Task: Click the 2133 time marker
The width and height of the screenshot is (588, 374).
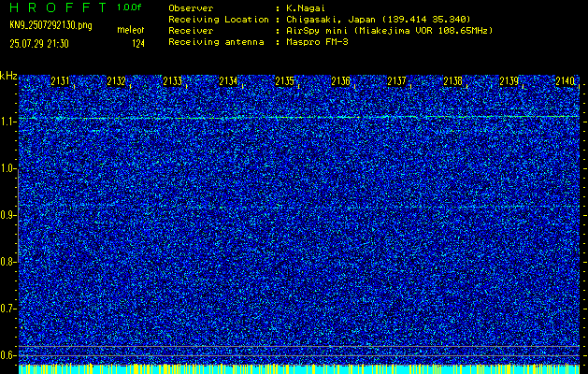Action: point(172,81)
